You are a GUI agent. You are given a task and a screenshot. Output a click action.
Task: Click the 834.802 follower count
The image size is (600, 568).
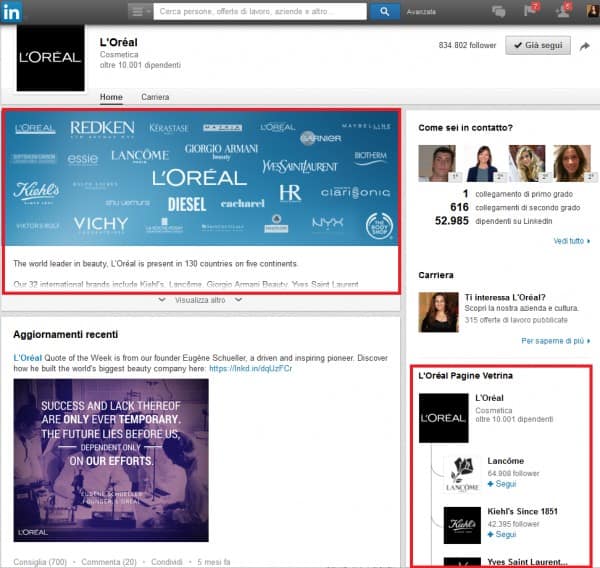467,45
